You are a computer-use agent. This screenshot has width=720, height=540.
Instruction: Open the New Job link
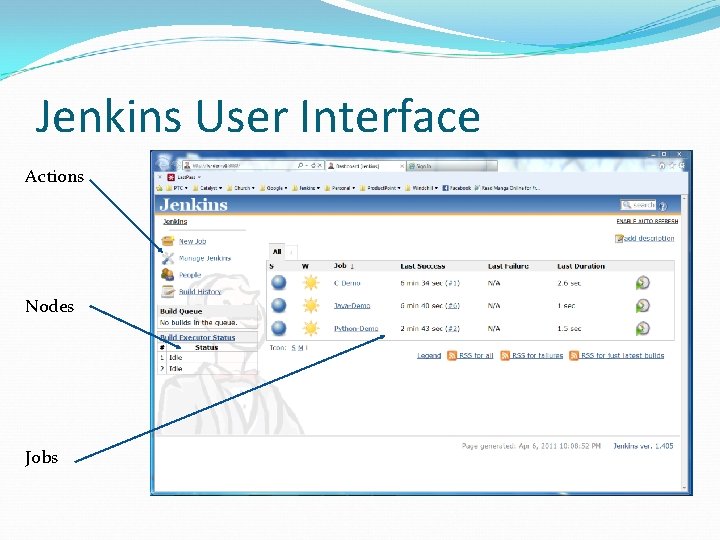pos(192,241)
